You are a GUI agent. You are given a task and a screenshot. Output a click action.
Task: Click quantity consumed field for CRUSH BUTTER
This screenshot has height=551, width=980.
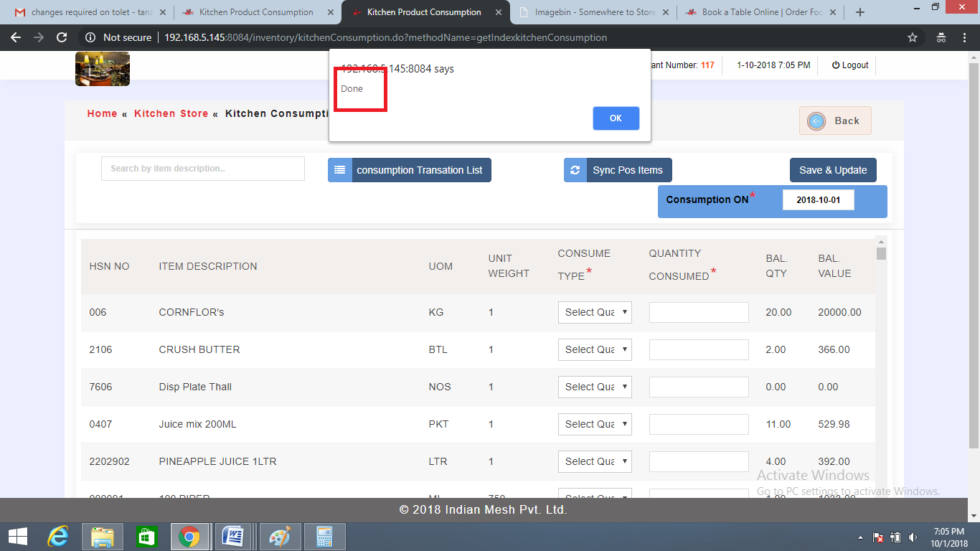pyautogui.click(x=699, y=349)
